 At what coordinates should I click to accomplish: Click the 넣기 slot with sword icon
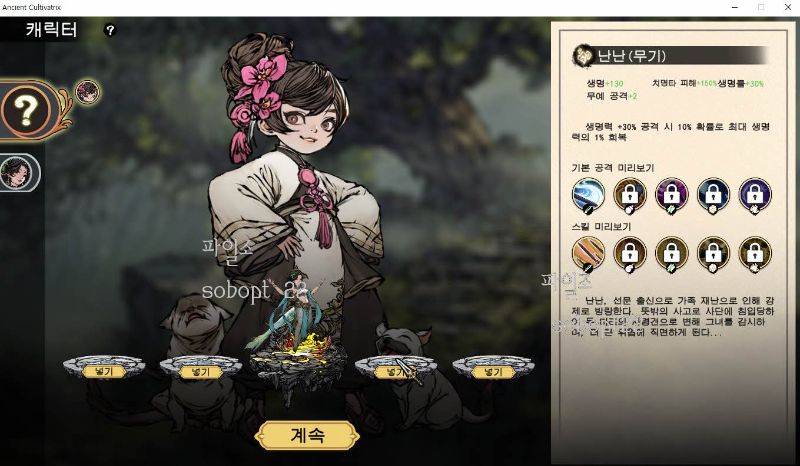coord(396,369)
